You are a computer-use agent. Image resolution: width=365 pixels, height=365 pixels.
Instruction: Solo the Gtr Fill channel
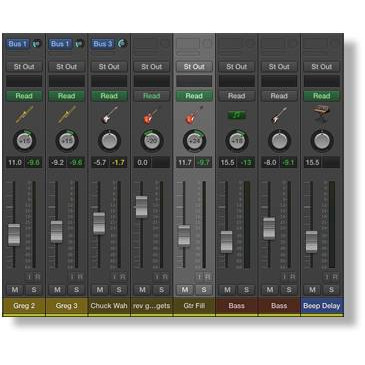click(204, 289)
